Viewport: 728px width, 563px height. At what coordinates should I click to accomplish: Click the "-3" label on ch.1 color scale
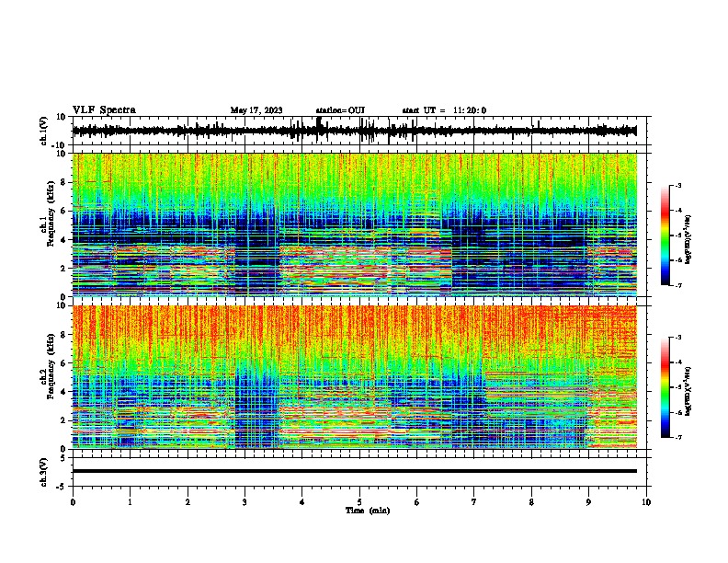pos(678,185)
